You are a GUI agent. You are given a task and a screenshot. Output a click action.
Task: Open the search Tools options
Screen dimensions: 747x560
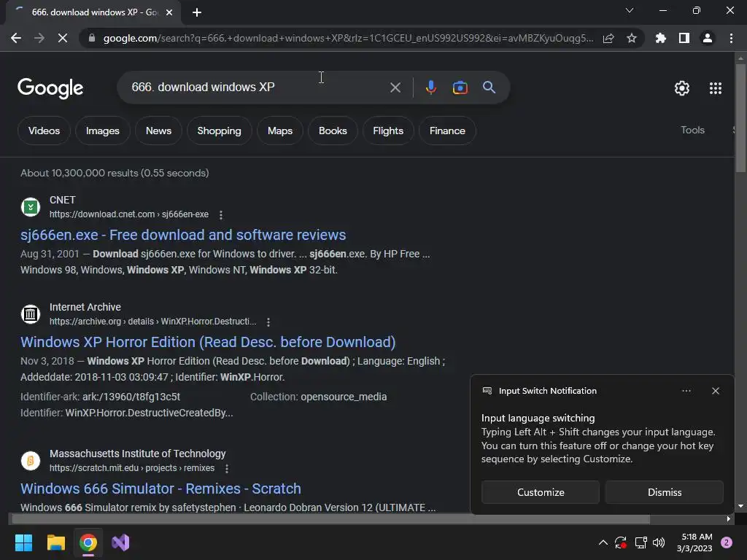[x=692, y=130]
